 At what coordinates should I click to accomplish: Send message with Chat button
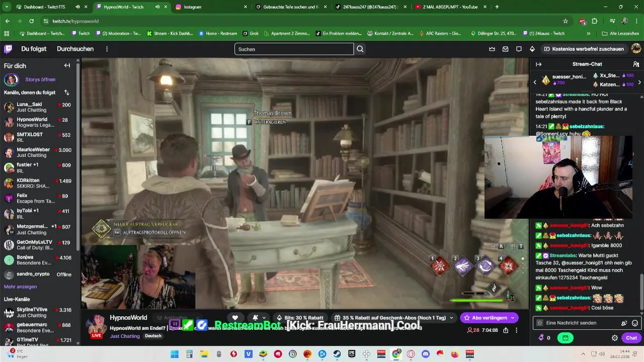pos(631,338)
